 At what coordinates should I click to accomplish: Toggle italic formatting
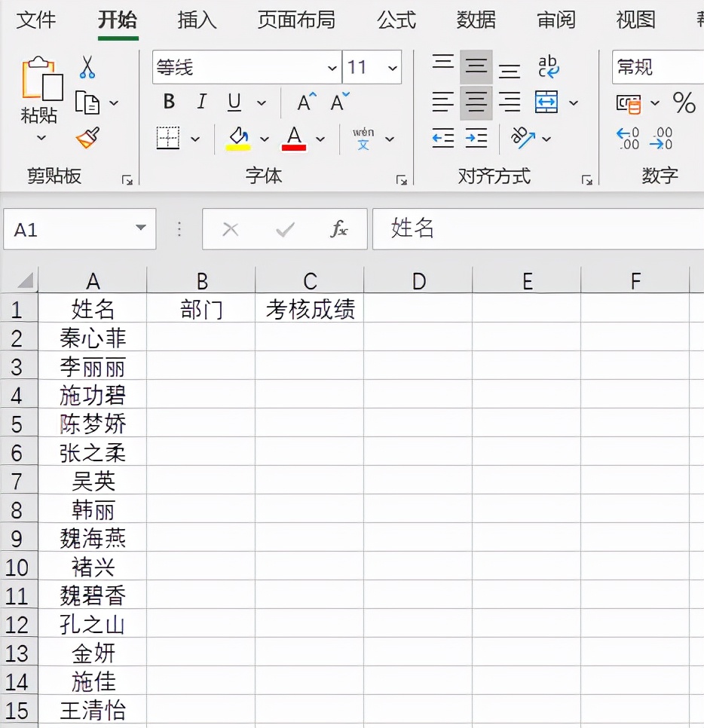click(200, 101)
